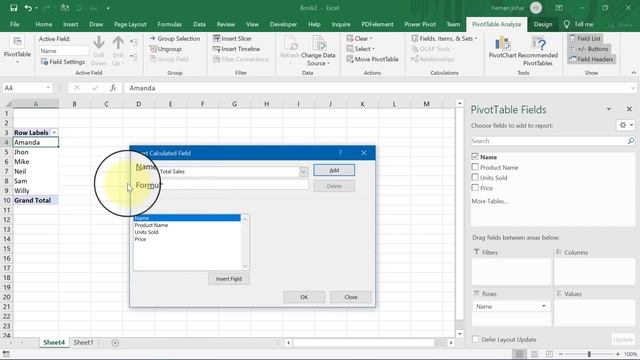This screenshot has width=640, height=360.
Task: Add a new sheet with plus icon
Action: [115, 343]
